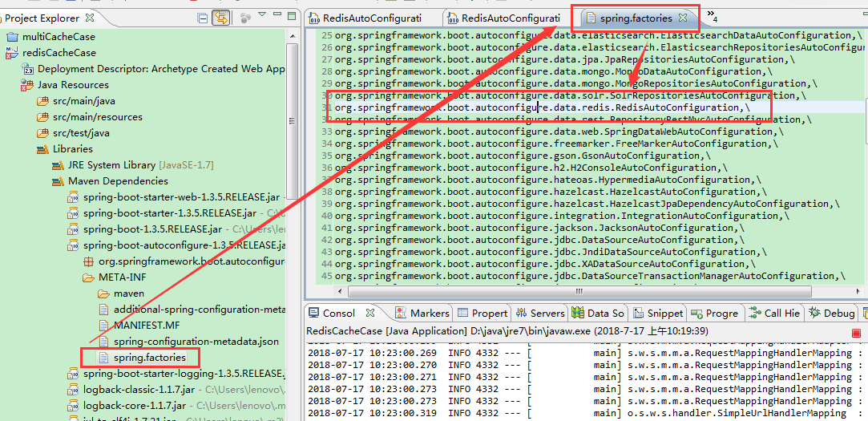The width and height of the screenshot is (868, 421).
Task: Maximize the Project Explorer view
Action: click(x=293, y=15)
